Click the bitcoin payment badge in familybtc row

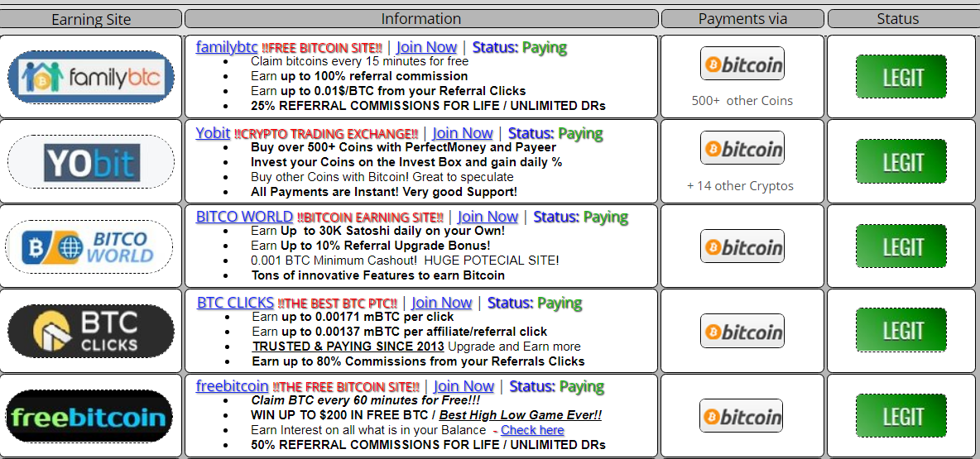pos(742,64)
